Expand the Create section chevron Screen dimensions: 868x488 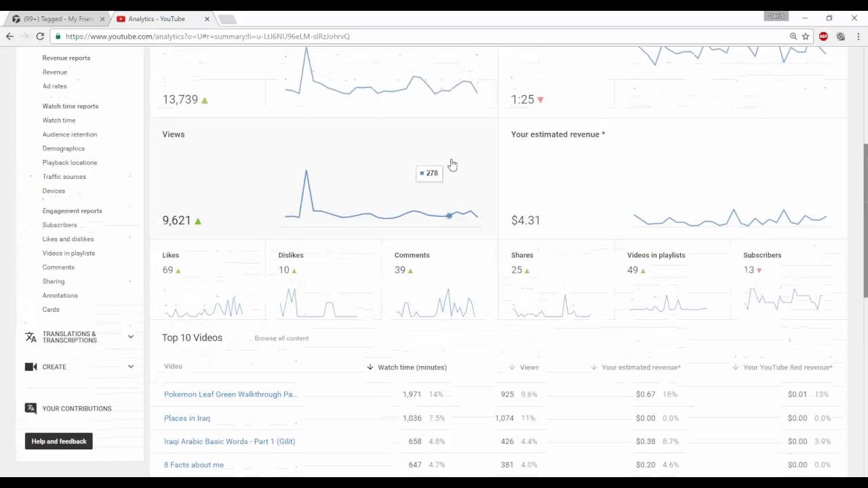(131, 367)
